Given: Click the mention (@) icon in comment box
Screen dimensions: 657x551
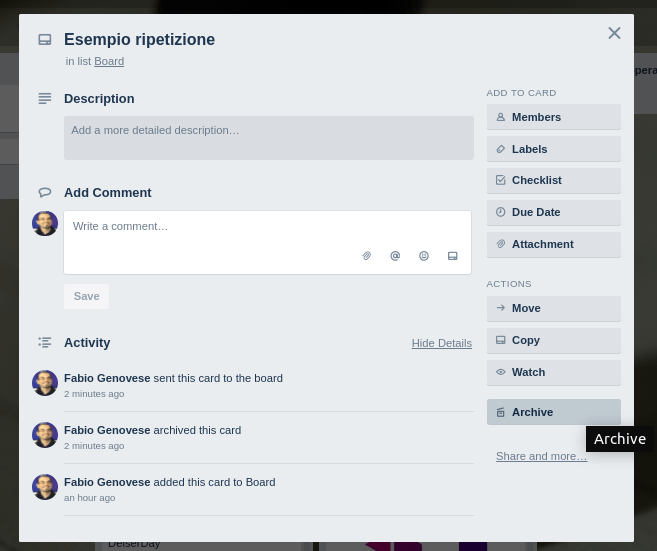Looking at the screenshot, I should pos(395,256).
